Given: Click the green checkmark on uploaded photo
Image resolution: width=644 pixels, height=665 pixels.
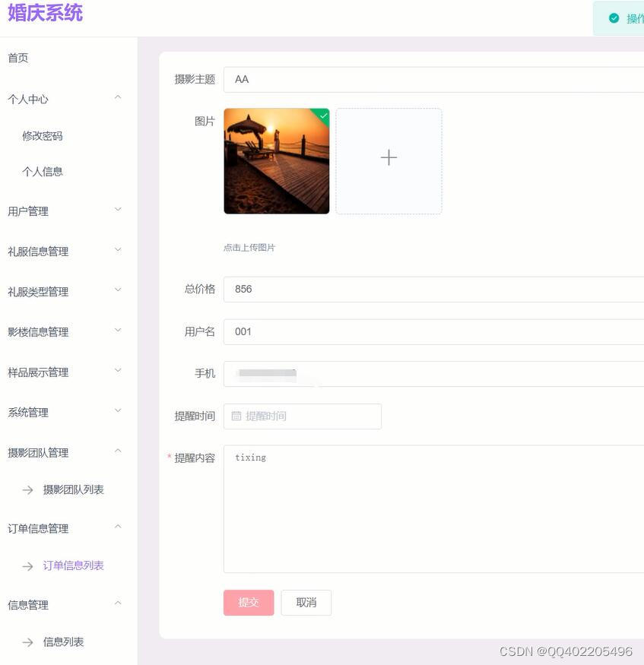Looking at the screenshot, I should click(x=323, y=116).
